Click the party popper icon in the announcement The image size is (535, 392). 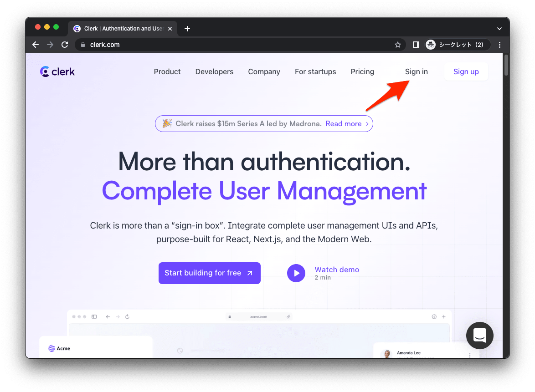pos(167,123)
